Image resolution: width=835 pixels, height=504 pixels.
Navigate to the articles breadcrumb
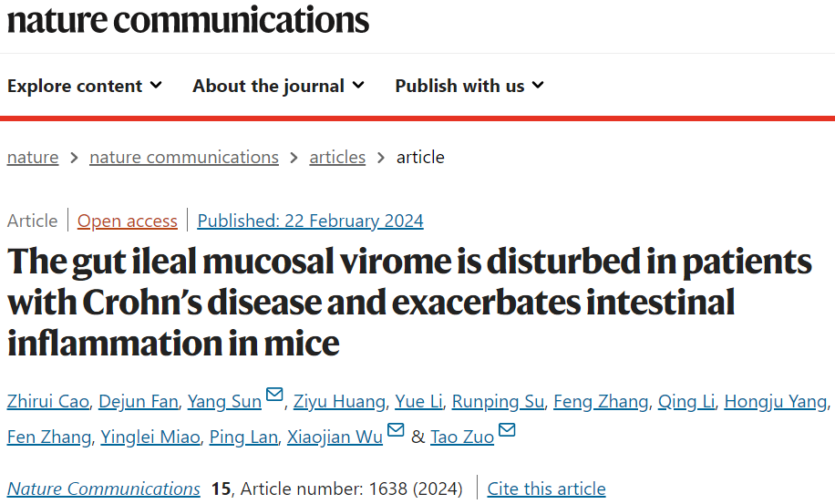tap(337, 157)
